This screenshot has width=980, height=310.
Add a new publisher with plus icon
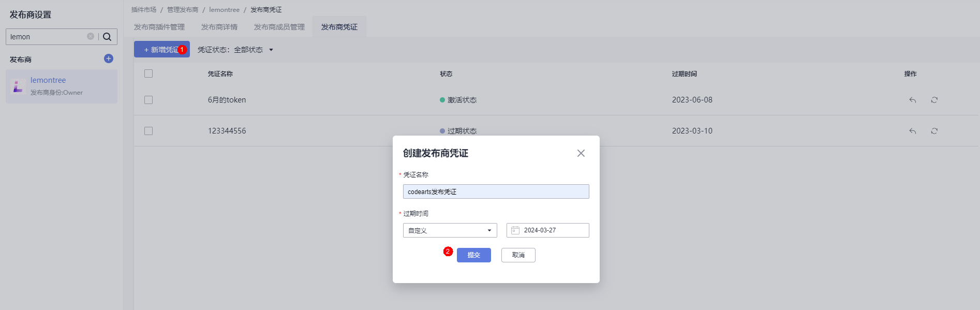pos(109,58)
